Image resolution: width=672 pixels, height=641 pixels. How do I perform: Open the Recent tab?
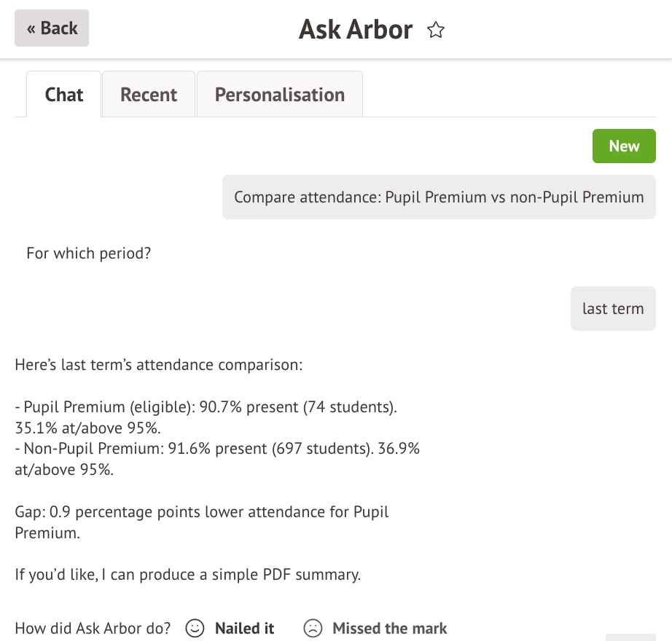pos(149,95)
